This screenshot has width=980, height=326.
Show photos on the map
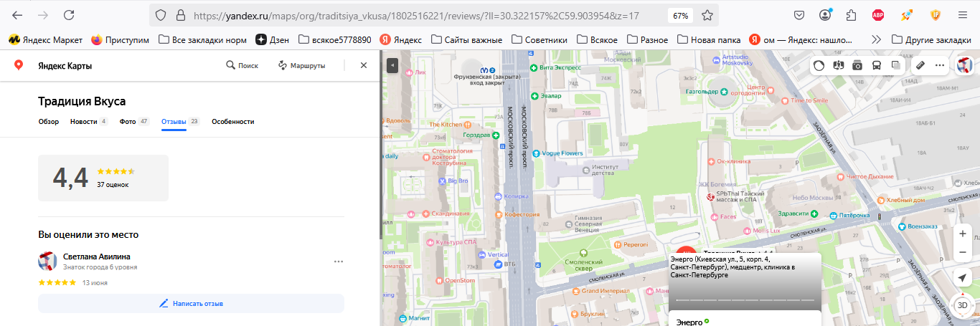[x=857, y=65]
